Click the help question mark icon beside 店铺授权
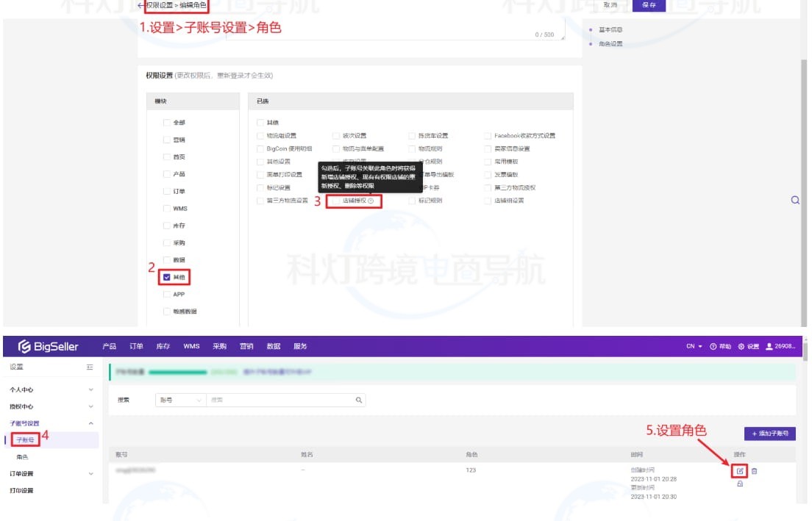The image size is (812, 521). pos(371,201)
